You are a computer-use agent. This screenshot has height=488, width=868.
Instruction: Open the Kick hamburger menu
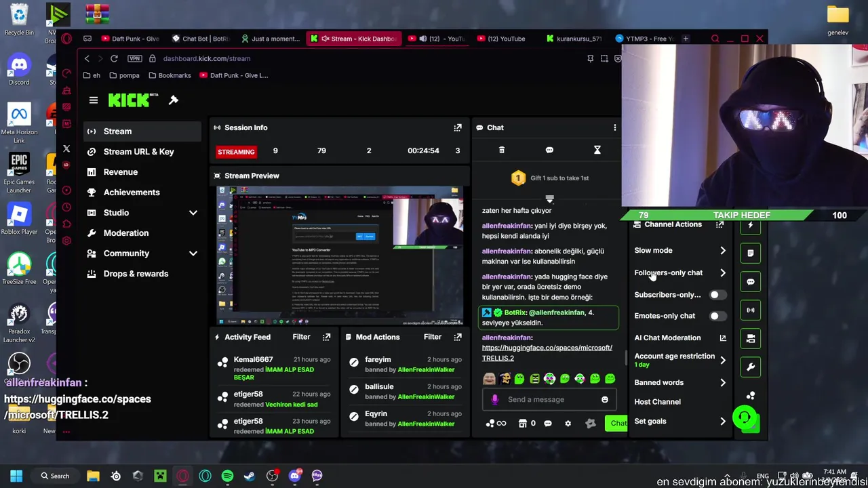(94, 100)
